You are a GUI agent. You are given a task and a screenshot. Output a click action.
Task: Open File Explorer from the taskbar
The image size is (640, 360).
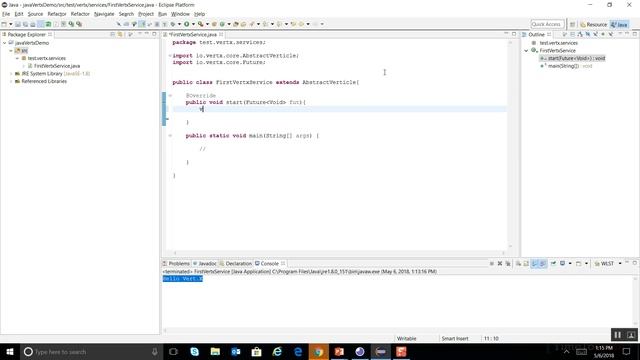click(x=215, y=351)
